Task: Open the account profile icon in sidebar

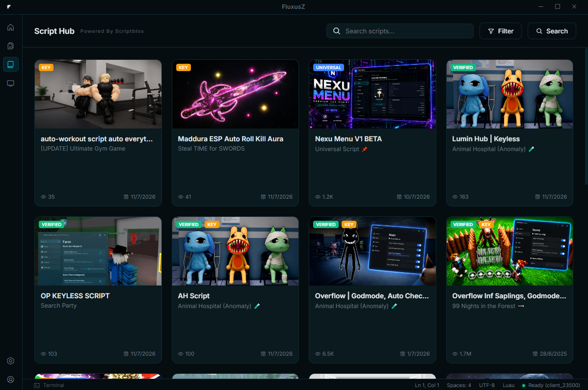Action: 10,380
